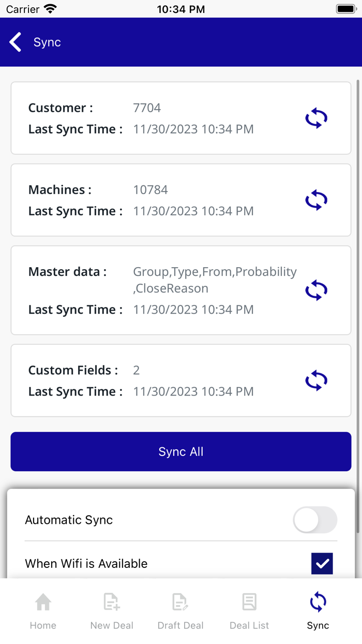Tap the back arrow in the header
The width and height of the screenshot is (362, 644).
click(15, 42)
